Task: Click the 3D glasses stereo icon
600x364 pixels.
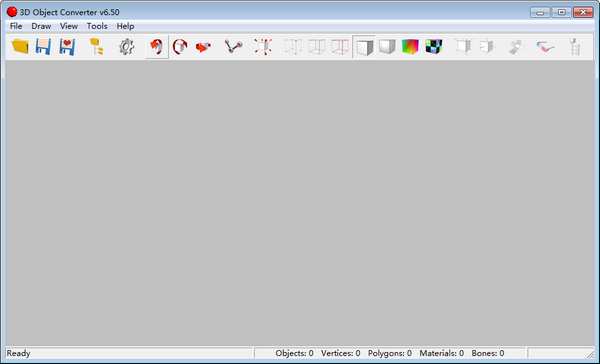Action: click(x=545, y=47)
